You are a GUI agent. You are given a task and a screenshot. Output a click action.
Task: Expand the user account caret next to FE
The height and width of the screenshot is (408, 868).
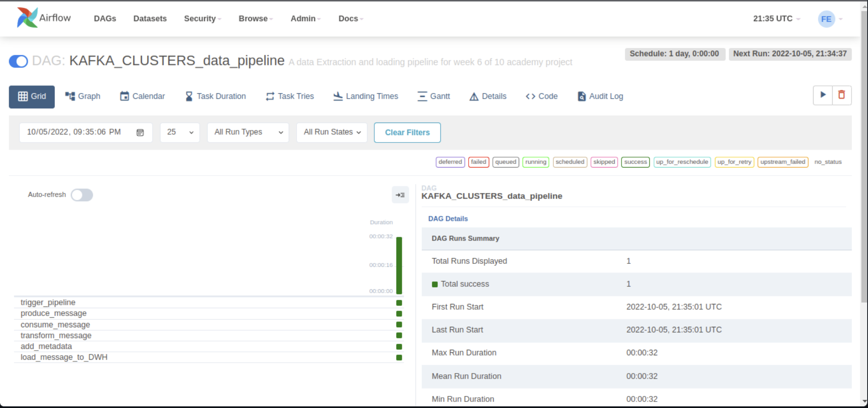pos(841,19)
